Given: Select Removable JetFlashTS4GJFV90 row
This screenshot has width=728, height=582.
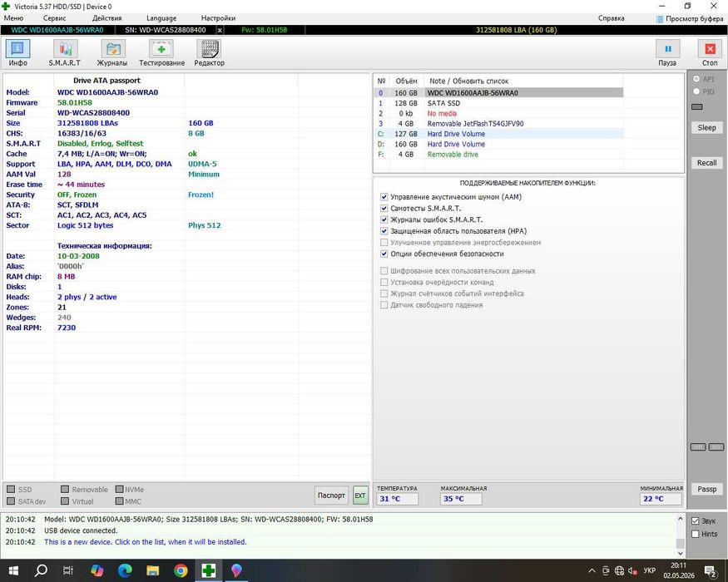Looking at the screenshot, I should [498, 123].
